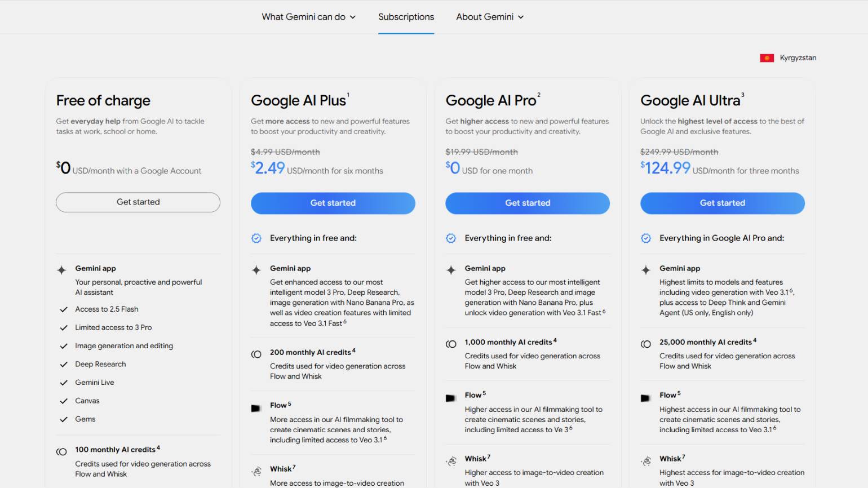Click the Flow icon in the Google AI Ultra card
Image resolution: width=868 pixels, height=488 pixels.
click(x=646, y=397)
